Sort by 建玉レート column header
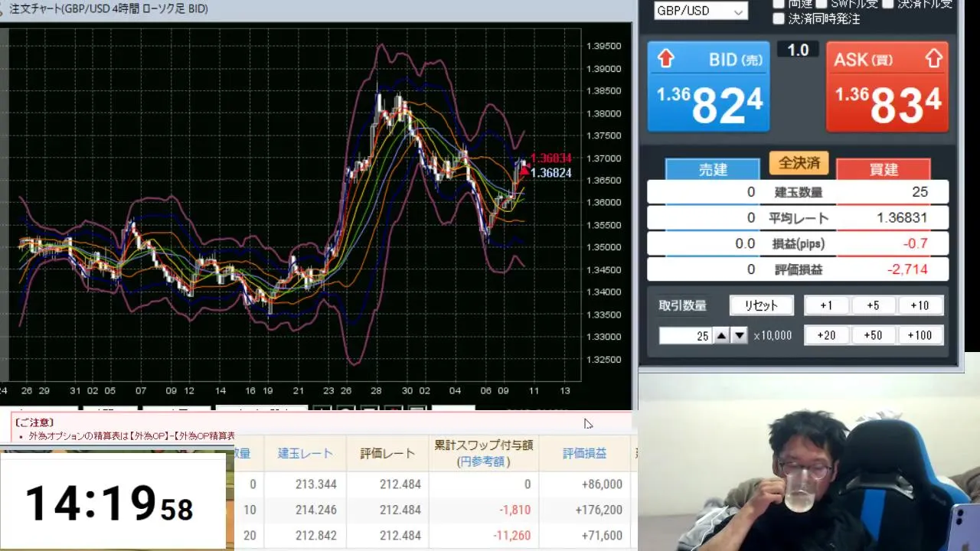The image size is (980, 551). pos(305,454)
